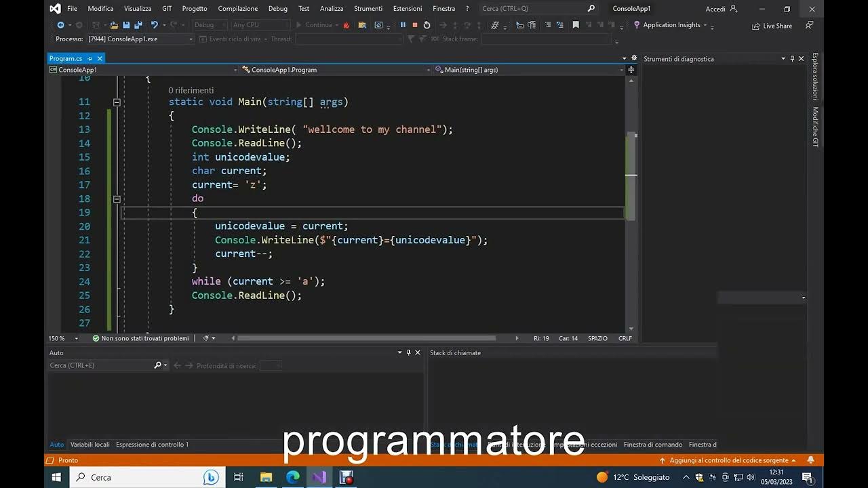Screen dimensions: 868x488
Task: Open File Explorer from the taskbar
Action: tap(266, 477)
